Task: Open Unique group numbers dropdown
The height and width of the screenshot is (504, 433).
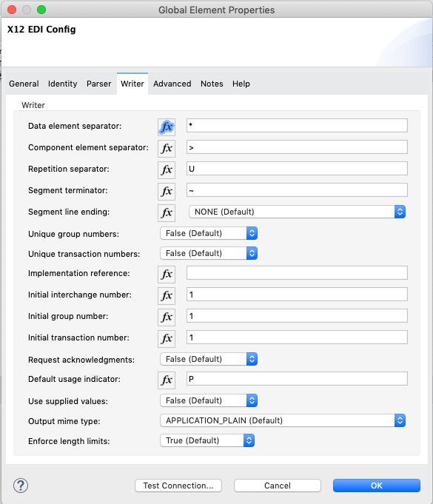Action: click(209, 233)
